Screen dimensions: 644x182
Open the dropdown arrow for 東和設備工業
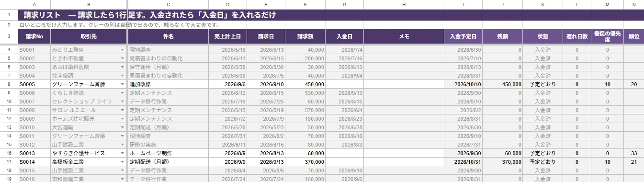(x=123, y=179)
